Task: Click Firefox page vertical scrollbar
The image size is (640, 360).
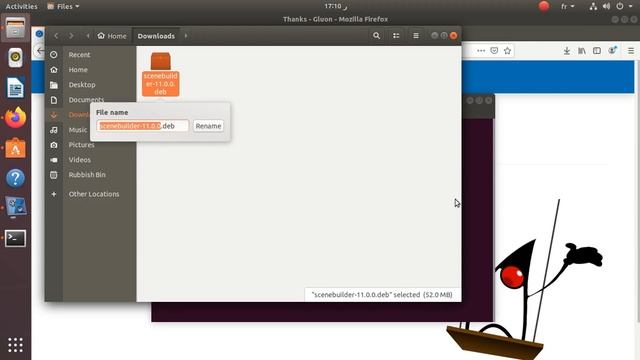Action: [638, 192]
